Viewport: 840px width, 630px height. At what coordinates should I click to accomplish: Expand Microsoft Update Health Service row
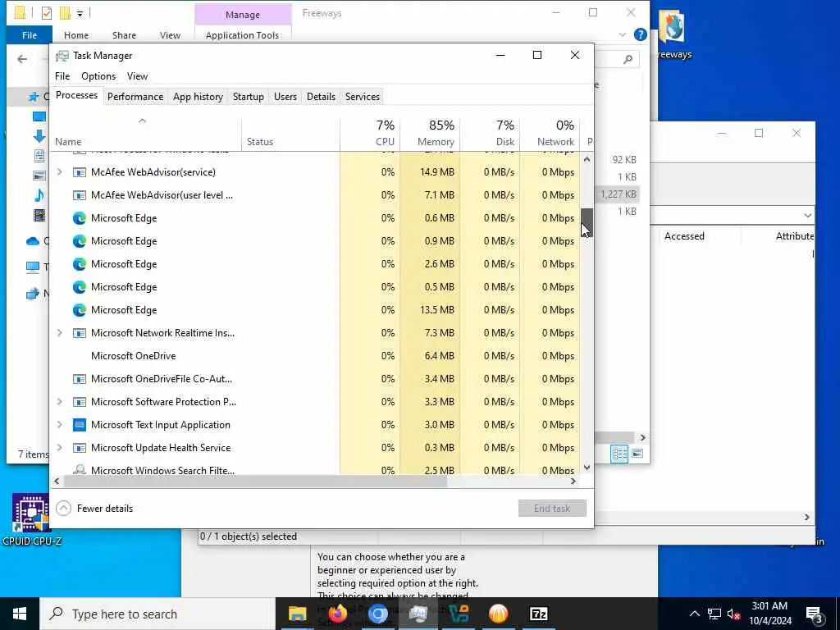tap(59, 448)
